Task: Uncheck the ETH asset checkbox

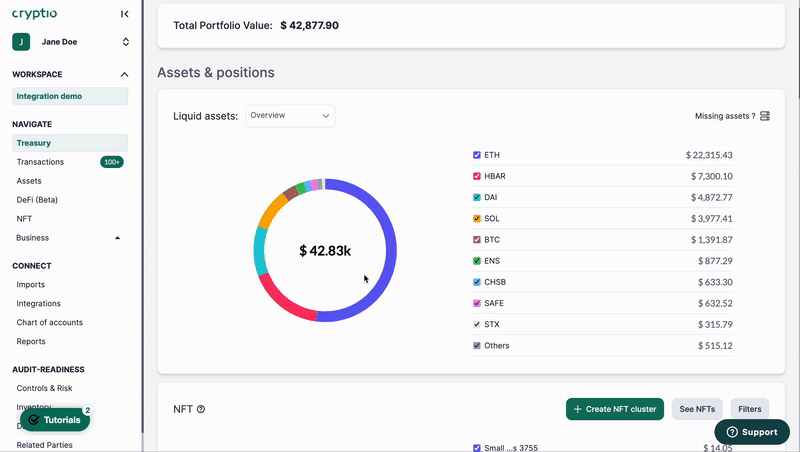Action: coord(477,155)
